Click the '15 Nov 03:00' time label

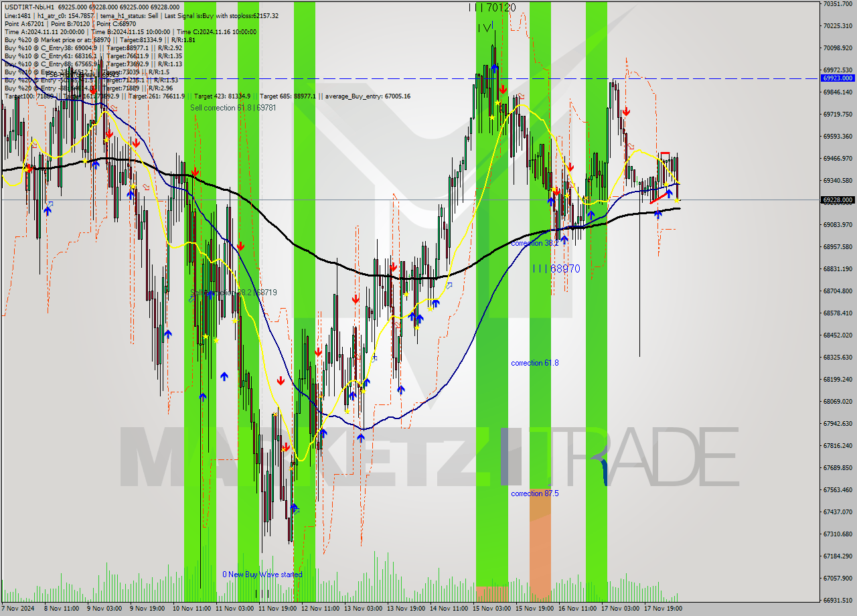pos(491,609)
